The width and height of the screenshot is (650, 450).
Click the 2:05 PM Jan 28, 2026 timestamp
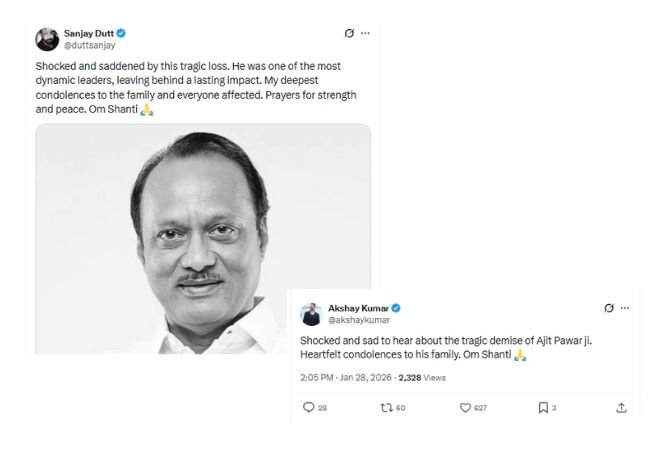click(345, 377)
